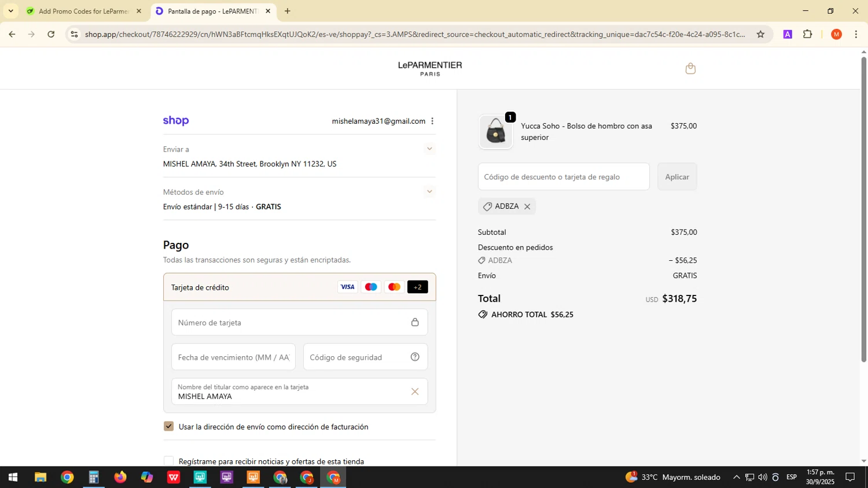Focus the Fecha de vencimiento field

[x=233, y=357]
